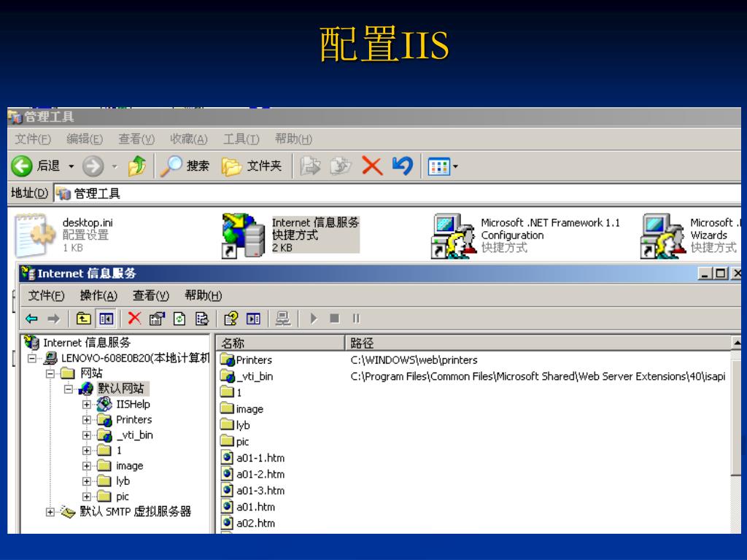Select the 默认网站 tree item
747x560 pixels.
pyautogui.click(x=121, y=389)
